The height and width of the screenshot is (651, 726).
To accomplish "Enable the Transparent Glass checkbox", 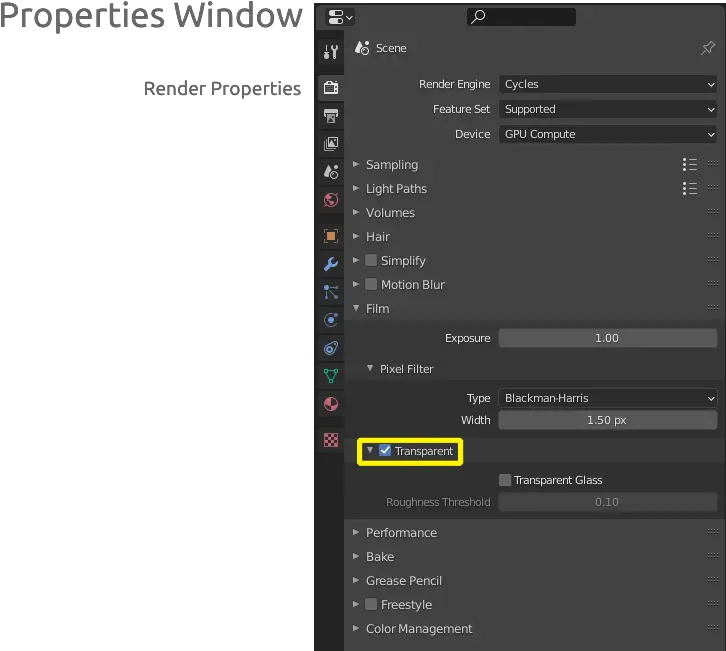I will click(505, 480).
